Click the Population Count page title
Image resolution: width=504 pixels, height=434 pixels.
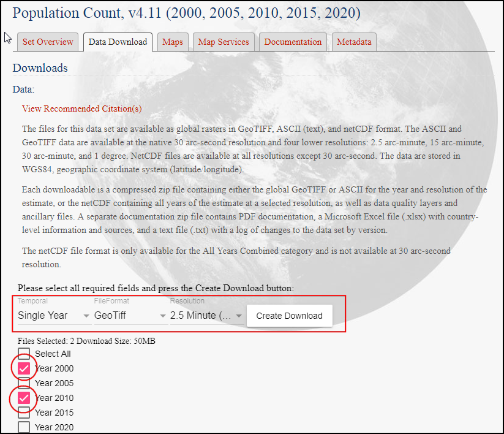pyautogui.click(x=186, y=12)
